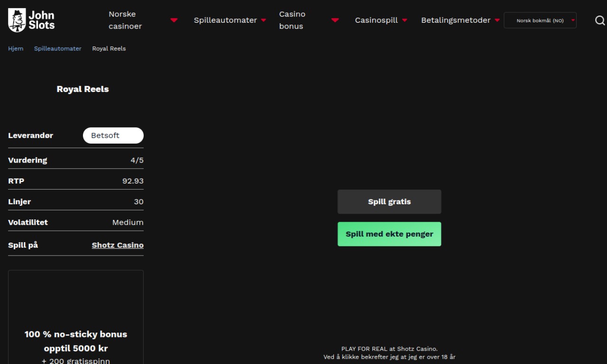Go to Hjem breadcrumb link
607x364 pixels.
(x=16, y=49)
